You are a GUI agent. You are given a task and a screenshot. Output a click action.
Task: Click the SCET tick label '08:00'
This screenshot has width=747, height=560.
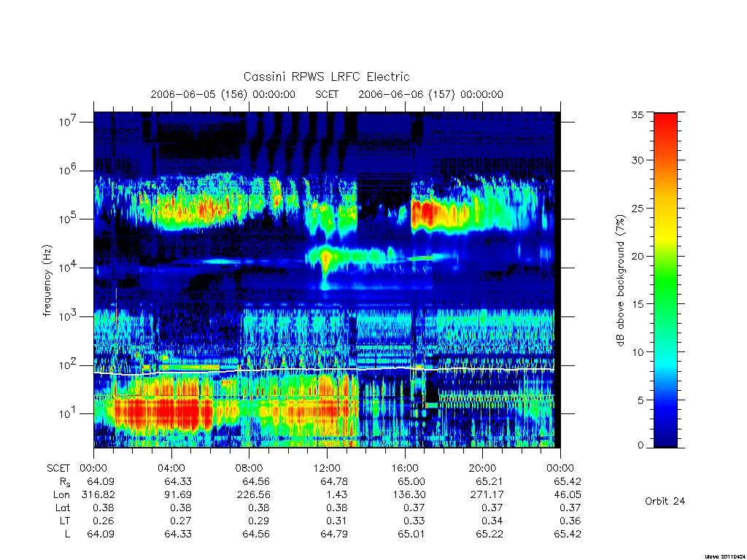tap(249, 468)
